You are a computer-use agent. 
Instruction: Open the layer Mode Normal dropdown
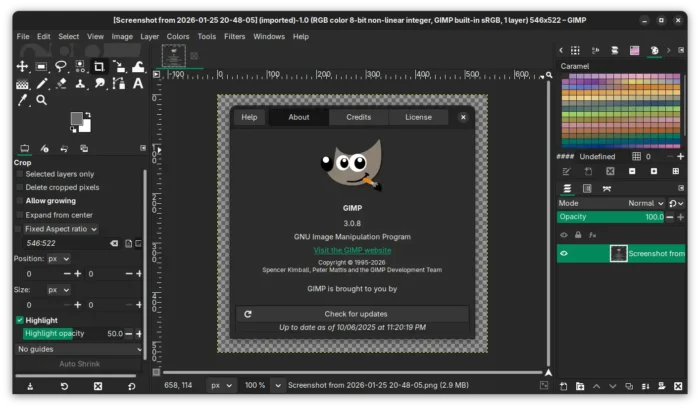[x=645, y=203]
